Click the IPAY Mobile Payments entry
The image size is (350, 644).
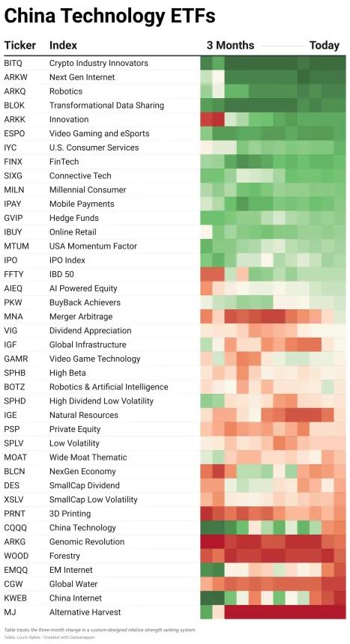[x=82, y=204]
